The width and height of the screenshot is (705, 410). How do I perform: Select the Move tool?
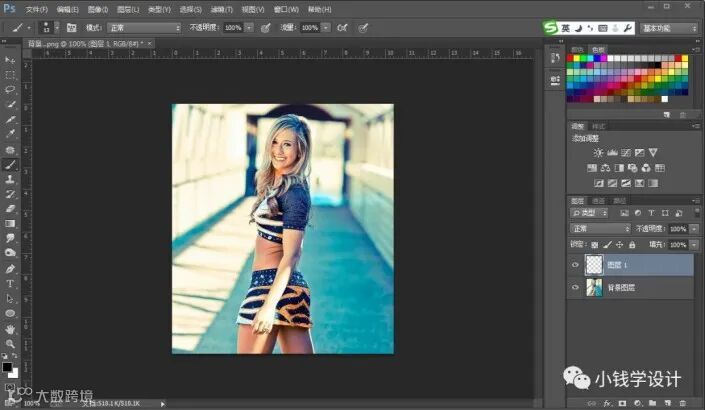pos(10,60)
